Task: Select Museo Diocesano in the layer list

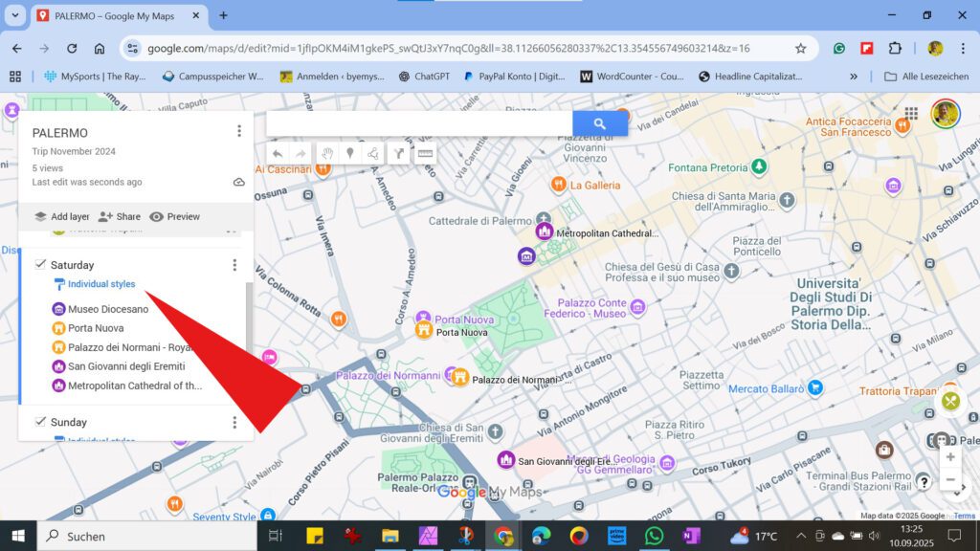Action: point(107,309)
